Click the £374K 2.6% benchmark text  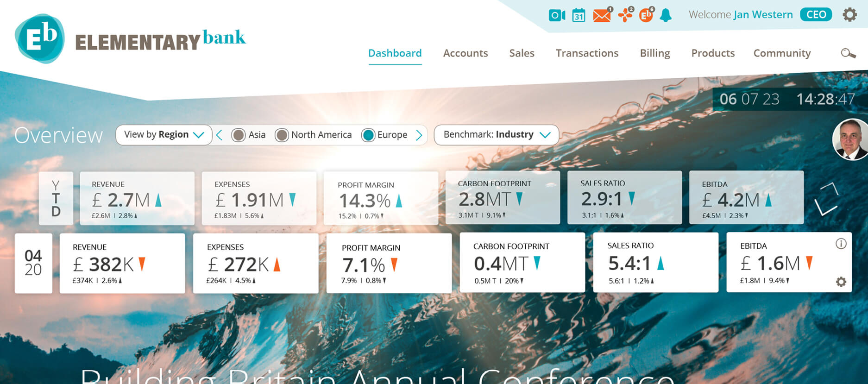(x=97, y=281)
